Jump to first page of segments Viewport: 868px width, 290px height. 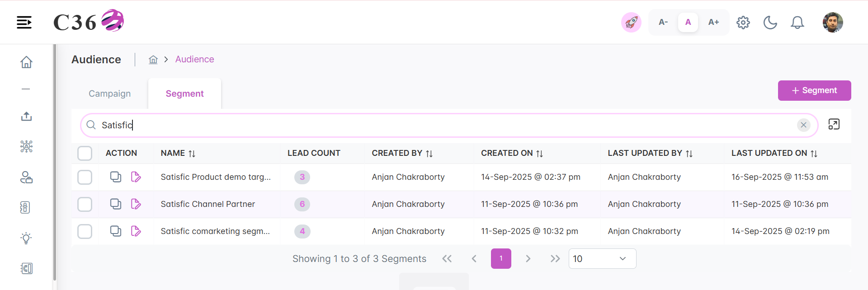tap(447, 258)
